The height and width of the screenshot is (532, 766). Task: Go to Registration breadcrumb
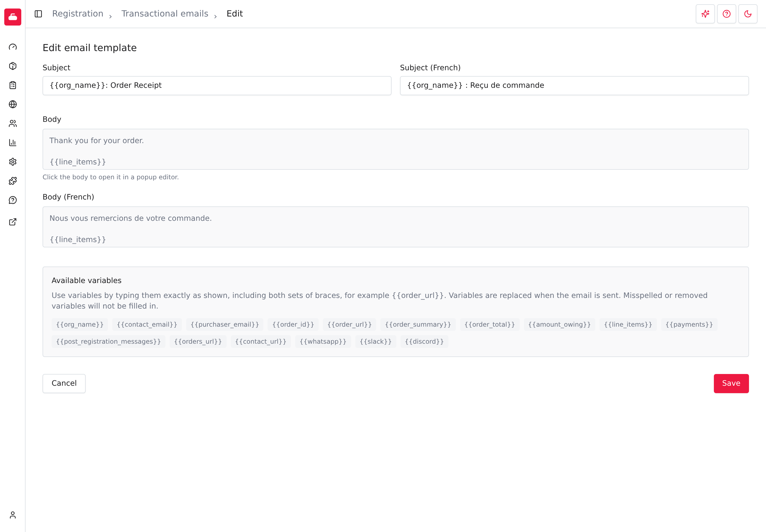pos(78,14)
